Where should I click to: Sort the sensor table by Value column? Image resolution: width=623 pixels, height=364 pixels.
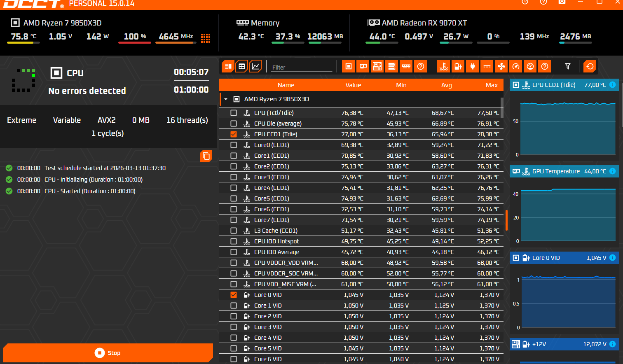353,85
